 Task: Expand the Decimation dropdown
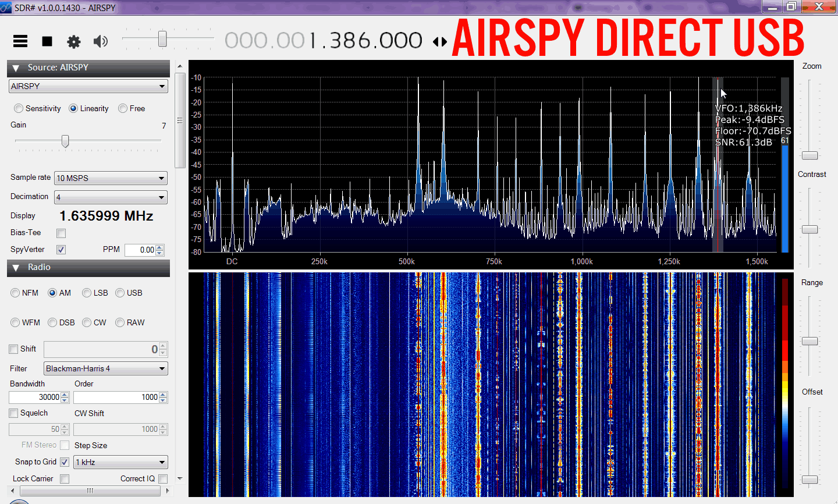[111, 197]
